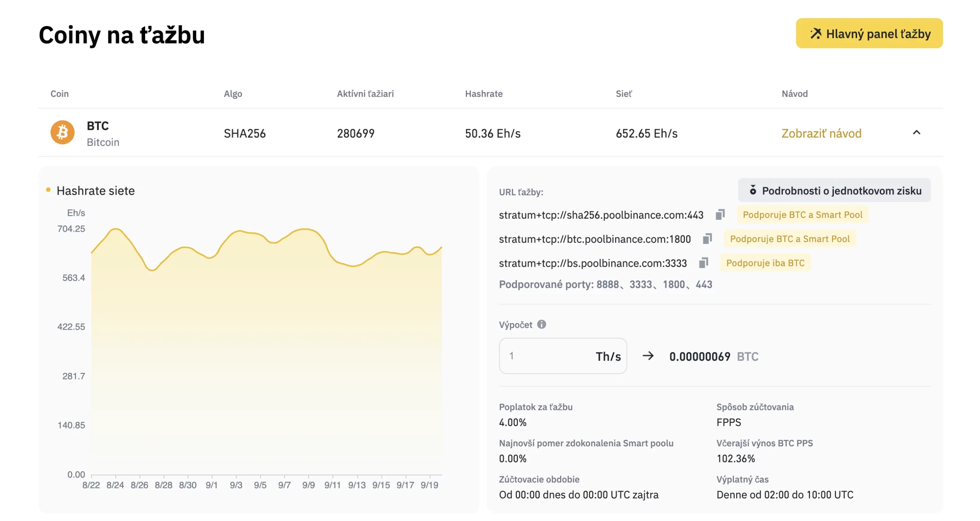Viewport: 980px width, 521px height.
Task: Copy the sha256.poolbinance.com:443 URL icon
Action: 720,215
